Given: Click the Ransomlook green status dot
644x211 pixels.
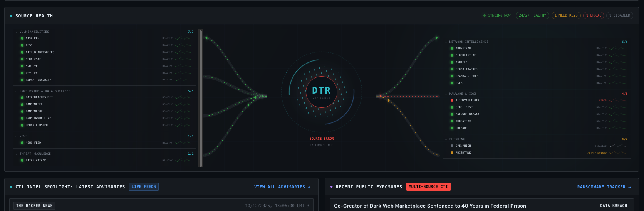Looking at the screenshot, I should 22,111.
